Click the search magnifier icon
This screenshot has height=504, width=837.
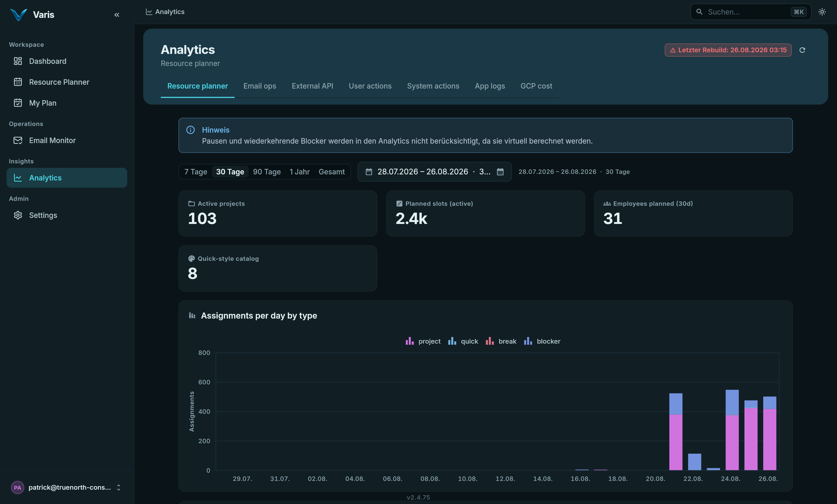click(699, 12)
